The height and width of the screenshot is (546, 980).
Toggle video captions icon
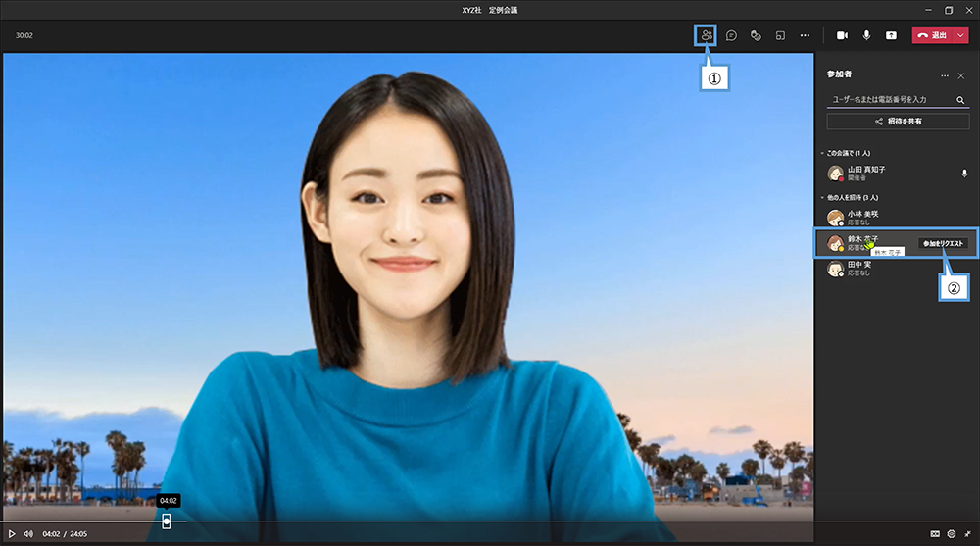935,534
